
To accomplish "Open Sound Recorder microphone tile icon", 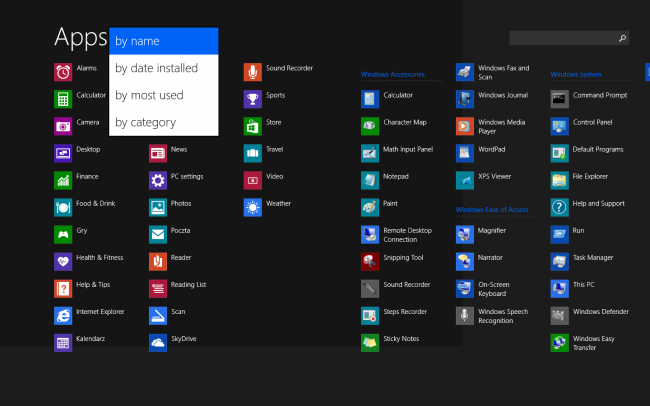I will [253, 72].
